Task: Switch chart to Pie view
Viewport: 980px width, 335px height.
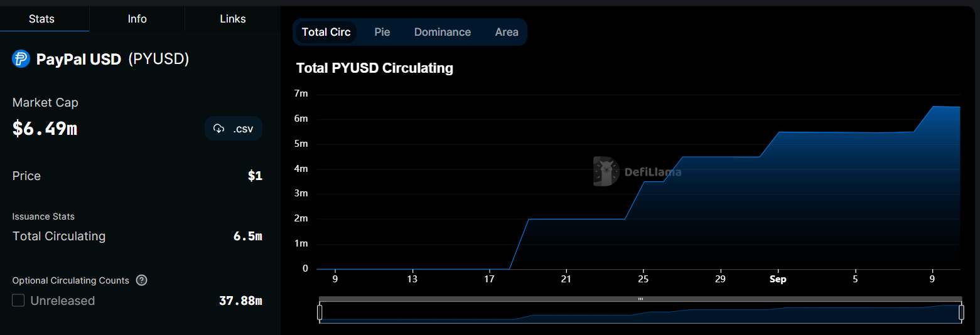Action: click(x=382, y=32)
